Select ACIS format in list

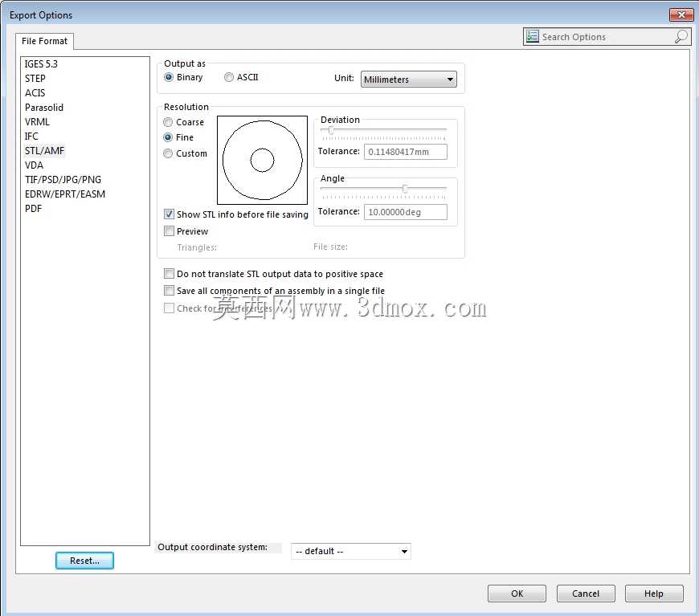tap(35, 92)
